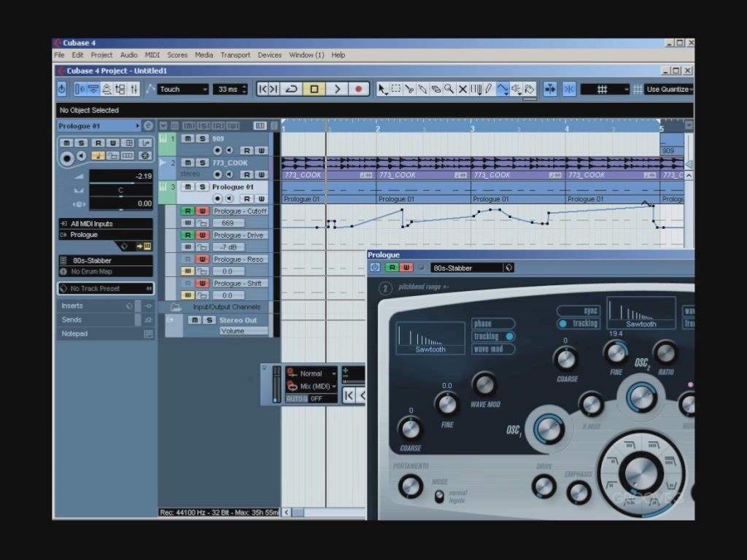Mute the 909 track

pyautogui.click(x=188, y=139)
